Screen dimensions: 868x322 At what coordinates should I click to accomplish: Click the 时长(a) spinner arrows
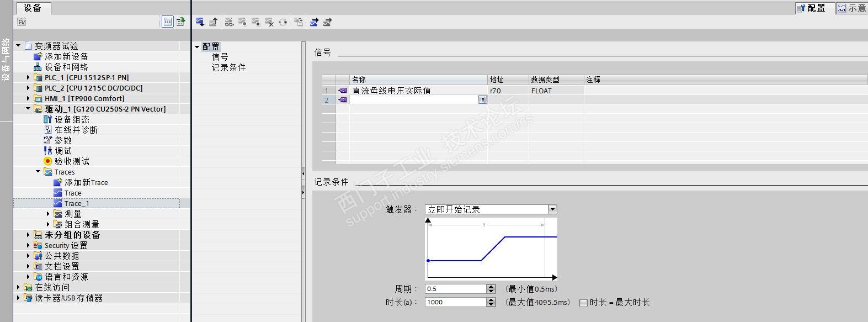click(491, 302)
